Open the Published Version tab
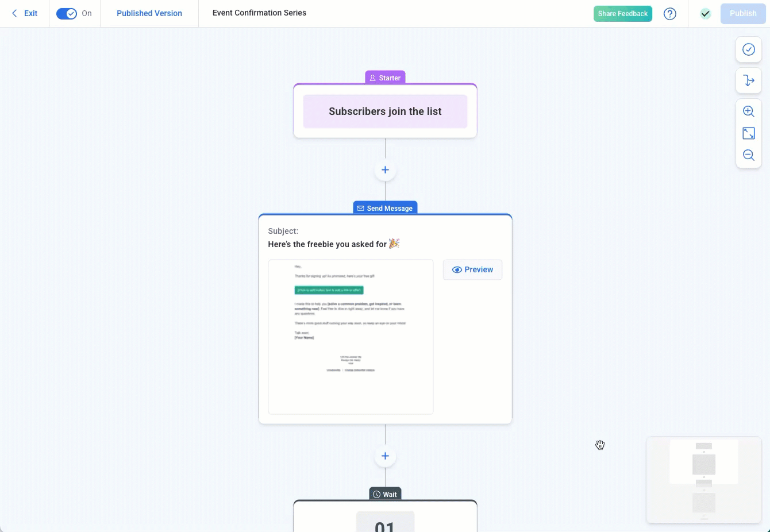The height and width of the screenshot is (532, 770). tap(149, 13)
